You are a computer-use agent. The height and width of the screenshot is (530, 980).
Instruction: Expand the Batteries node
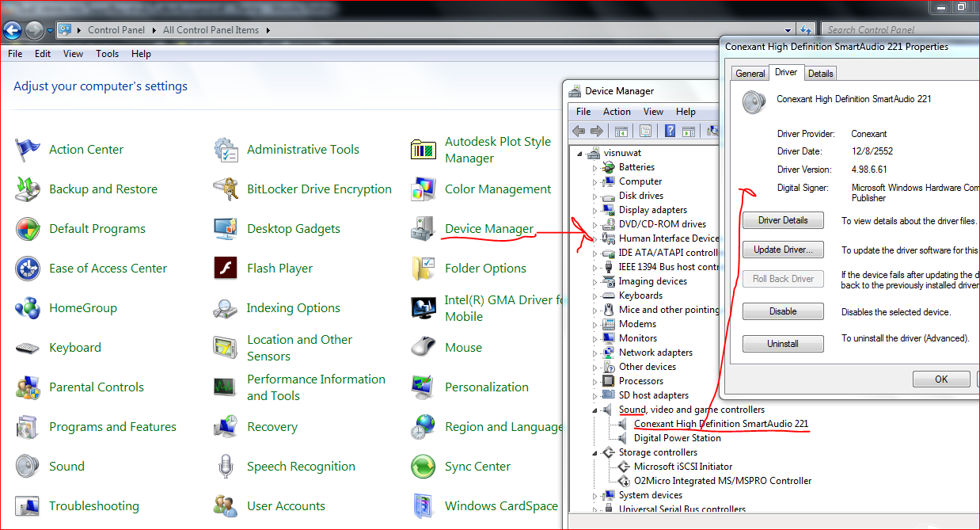pyautogui.click(x=595, y=167)
